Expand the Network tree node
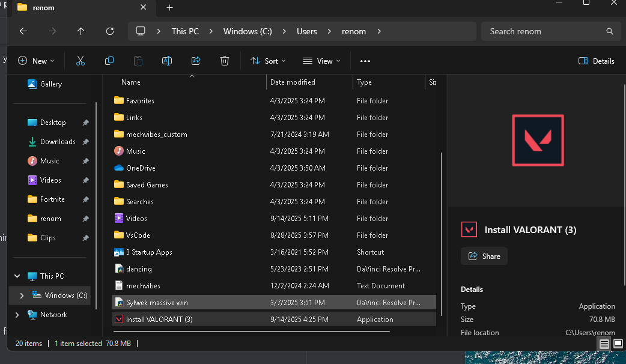Viewport: 626px width, 364px height. coord(17,315)
